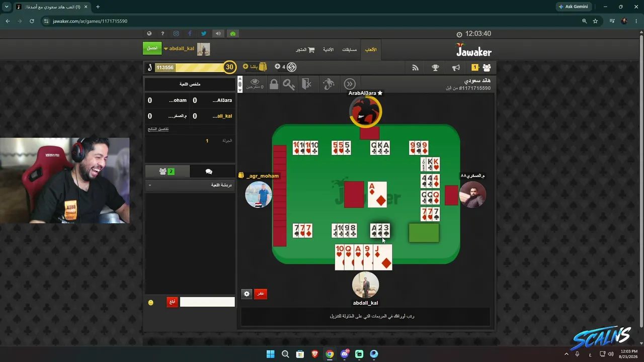Open Jawaker's Instagram icon link

[x=176, y=34]
